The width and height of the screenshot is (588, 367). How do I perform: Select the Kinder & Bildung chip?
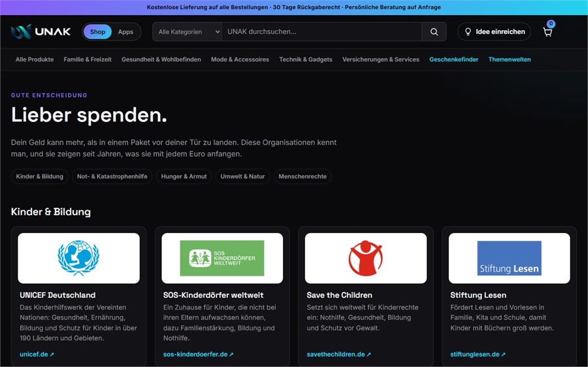tap(40, 176)
